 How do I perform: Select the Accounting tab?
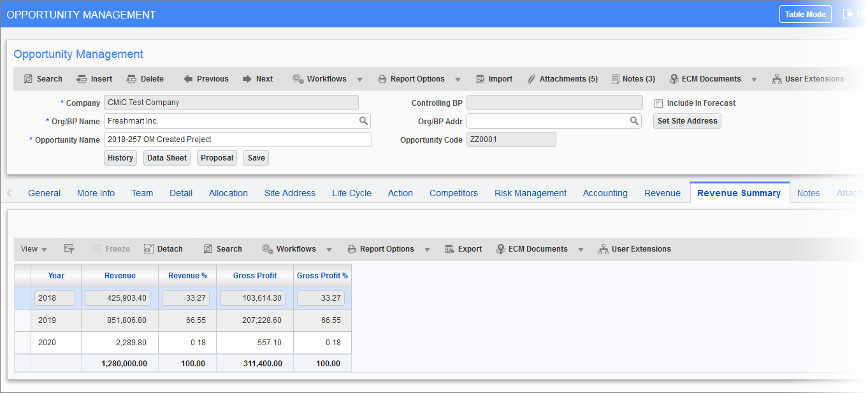click(605, 193)
